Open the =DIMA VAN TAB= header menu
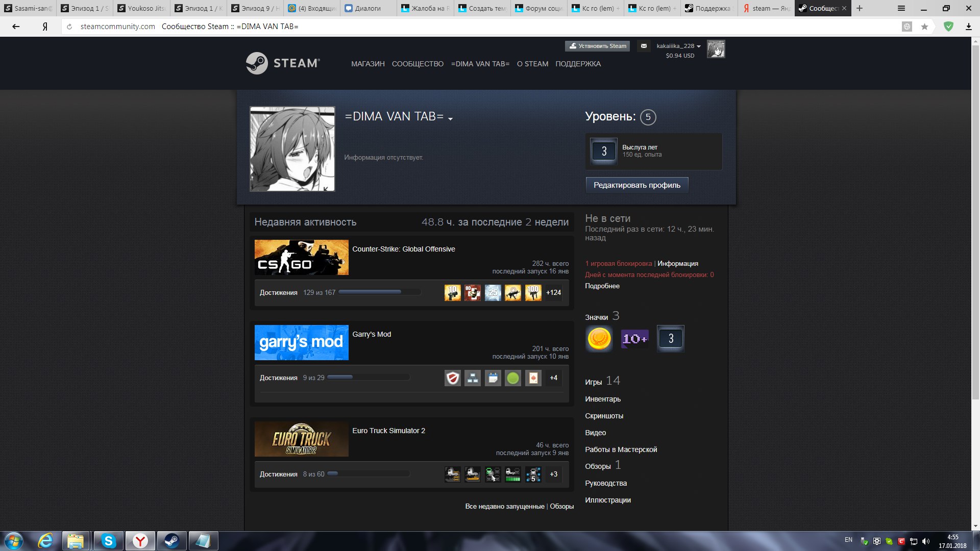 point(480,64)
